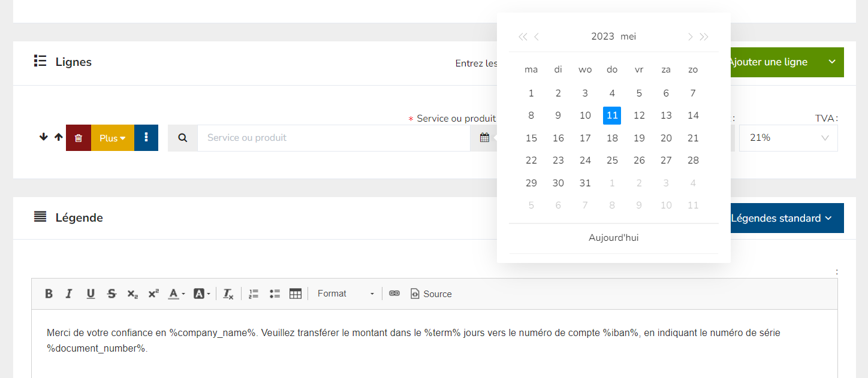Click the calendar icon in line row
Screen dimensions: 868x378
click(484, 138)
